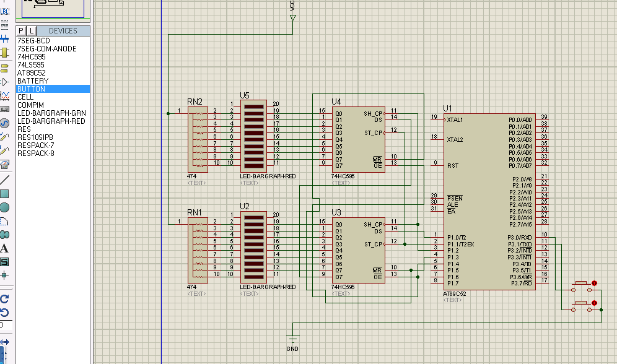Select the terminals mode tool

coord(4,68)
